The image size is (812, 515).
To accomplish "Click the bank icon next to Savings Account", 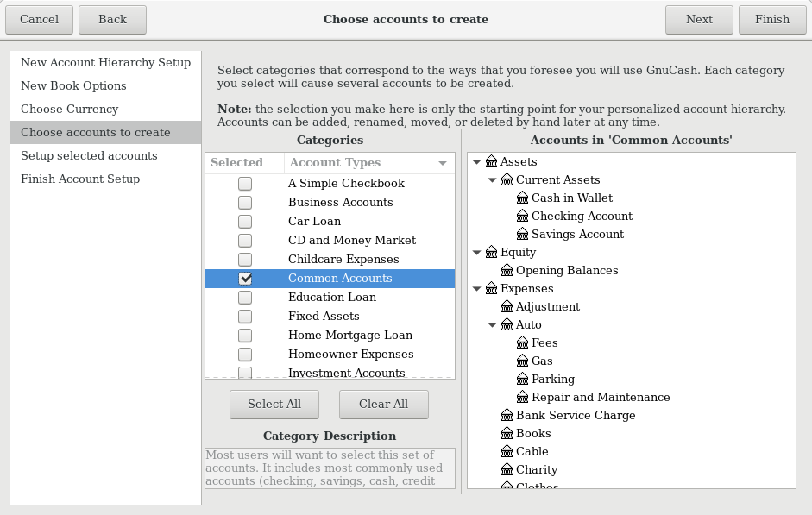I will 522,234.
